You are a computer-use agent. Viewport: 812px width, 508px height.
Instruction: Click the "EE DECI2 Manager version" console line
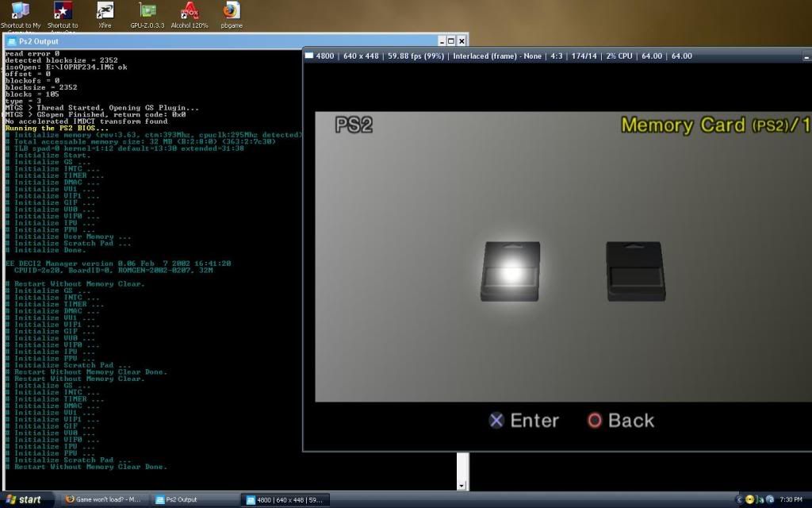(118, 264)
